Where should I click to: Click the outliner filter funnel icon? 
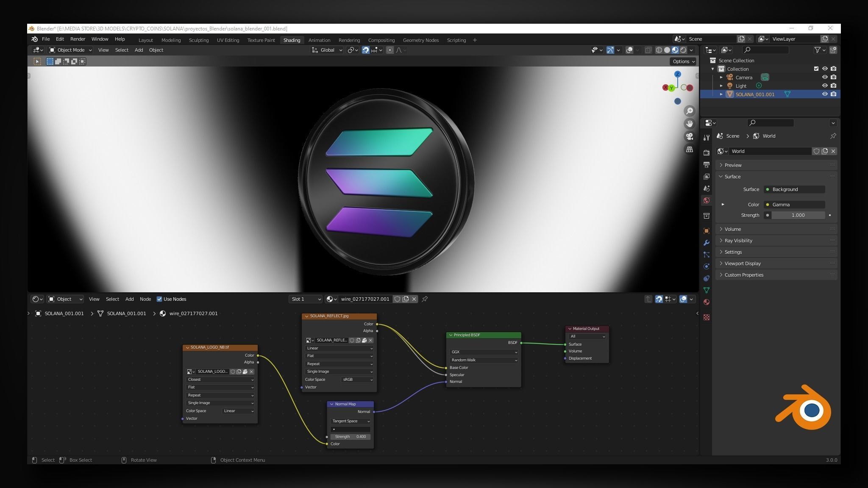coord(818,50)
